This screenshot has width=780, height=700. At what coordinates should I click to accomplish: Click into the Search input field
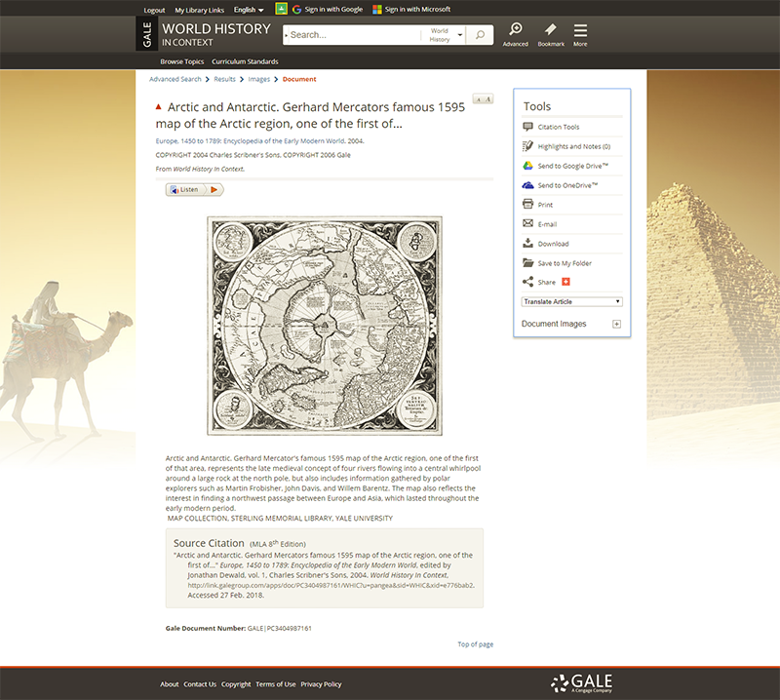(353, 35)
